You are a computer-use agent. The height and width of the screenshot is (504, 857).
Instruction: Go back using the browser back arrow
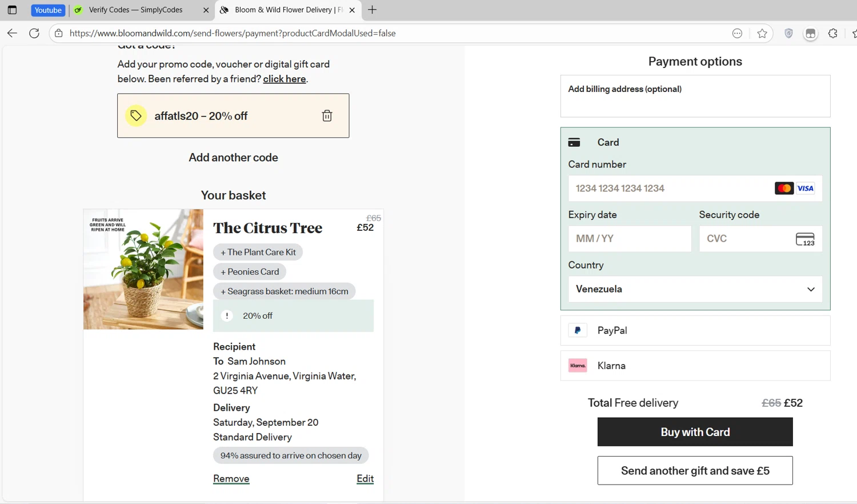(x=12, y=34)
